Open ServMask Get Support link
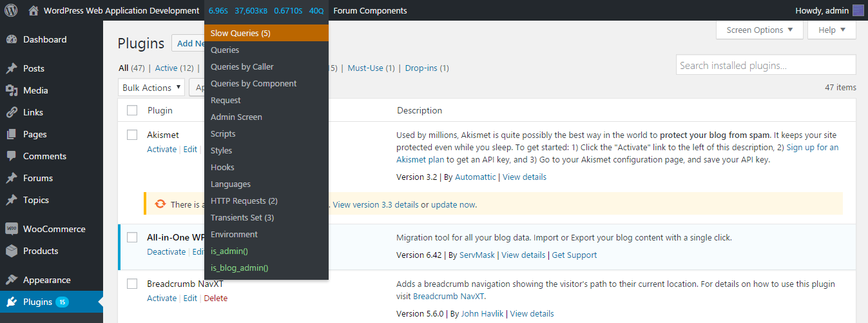 pos(575,255)
